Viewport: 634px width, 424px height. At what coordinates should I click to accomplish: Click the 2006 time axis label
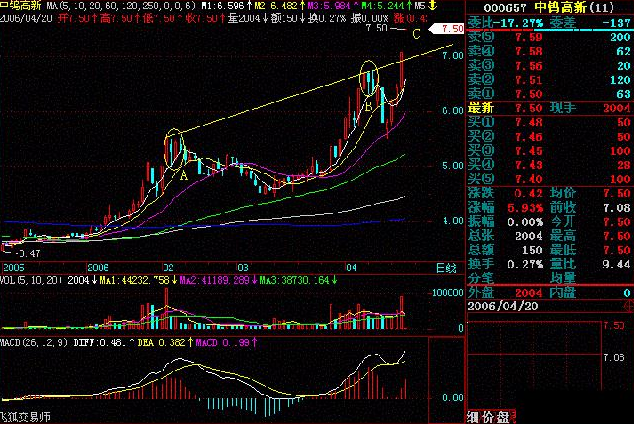click(98, 268)
